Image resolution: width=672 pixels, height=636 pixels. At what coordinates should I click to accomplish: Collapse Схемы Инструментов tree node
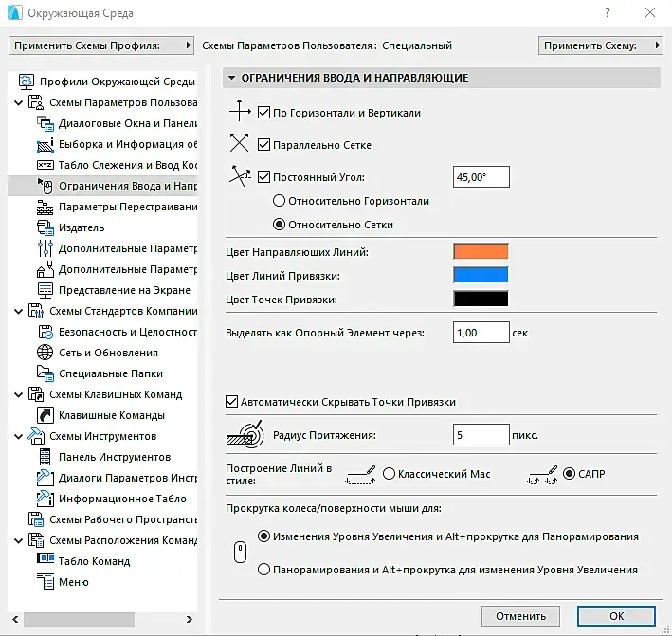tap(18, 437)
